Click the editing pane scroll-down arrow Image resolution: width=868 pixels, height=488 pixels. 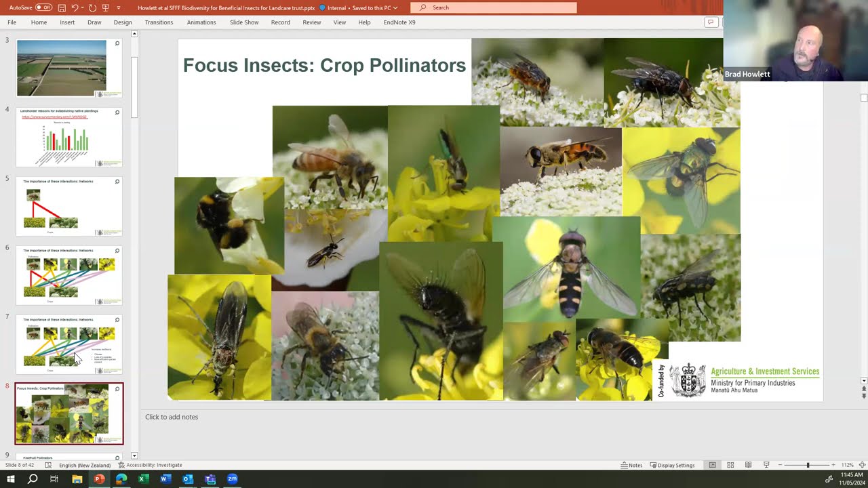[x=863, y=381]
